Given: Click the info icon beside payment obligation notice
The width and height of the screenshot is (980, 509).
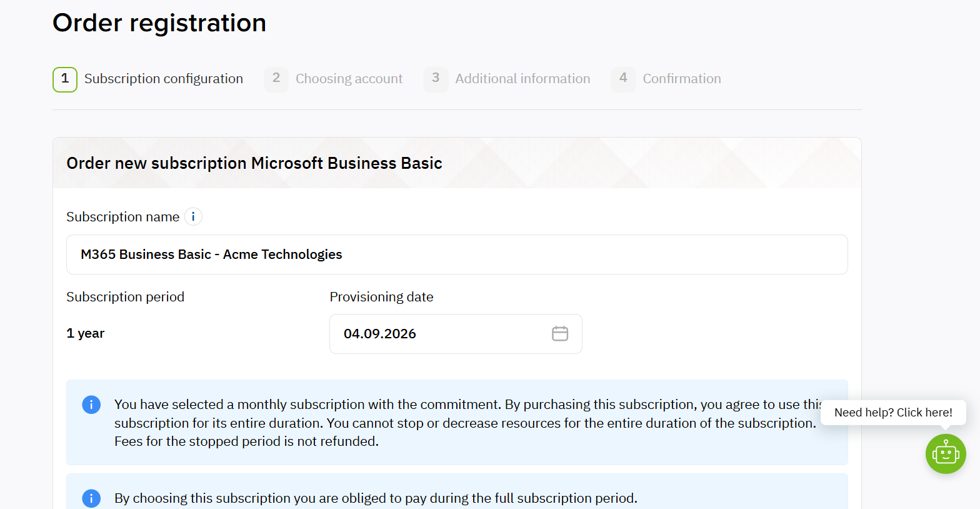Looking at the screenshot, I should click(x=91, y=498).
